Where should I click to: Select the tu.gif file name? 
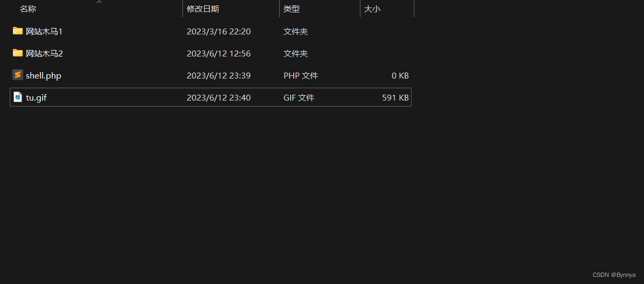tap(36, 98)
